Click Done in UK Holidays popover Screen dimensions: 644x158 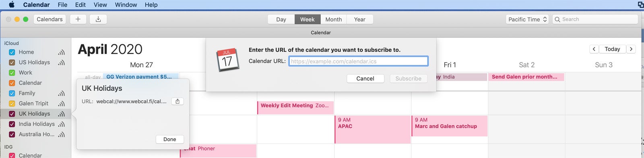pyautogui.click(x=169, y=139)
